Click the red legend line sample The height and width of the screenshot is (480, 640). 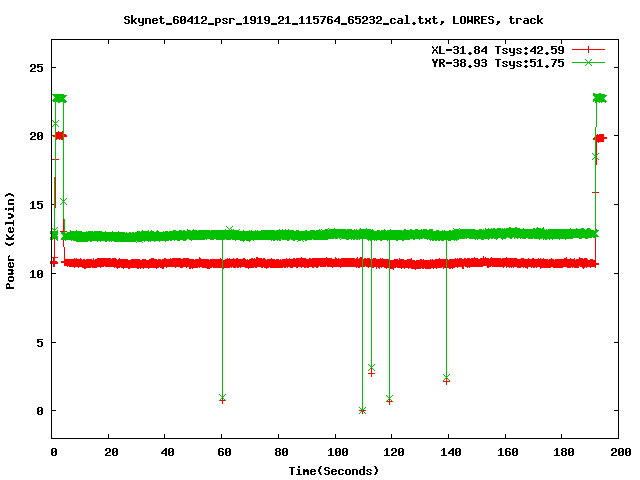[x=588, y=50]
